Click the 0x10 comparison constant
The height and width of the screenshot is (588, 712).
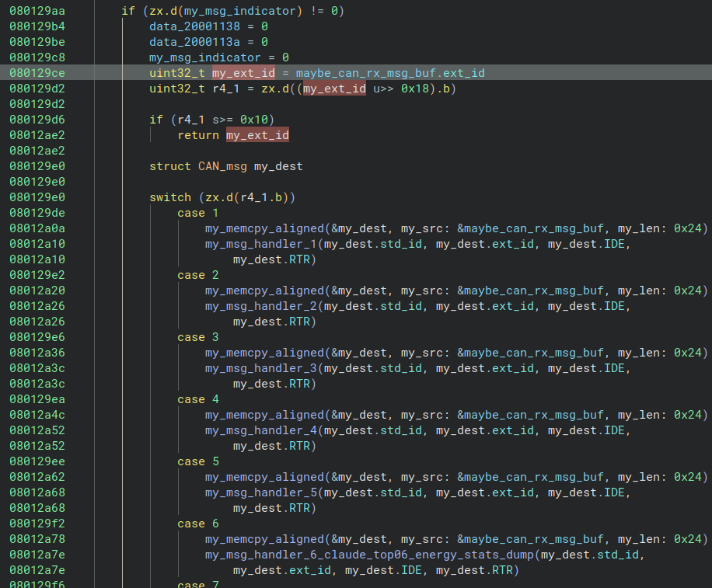tap(254, 120)
